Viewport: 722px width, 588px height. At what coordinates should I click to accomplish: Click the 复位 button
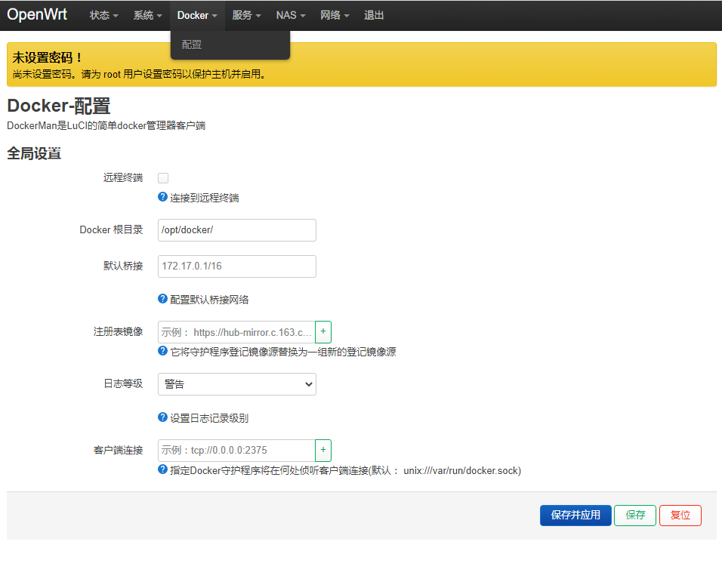click(680, 516)
